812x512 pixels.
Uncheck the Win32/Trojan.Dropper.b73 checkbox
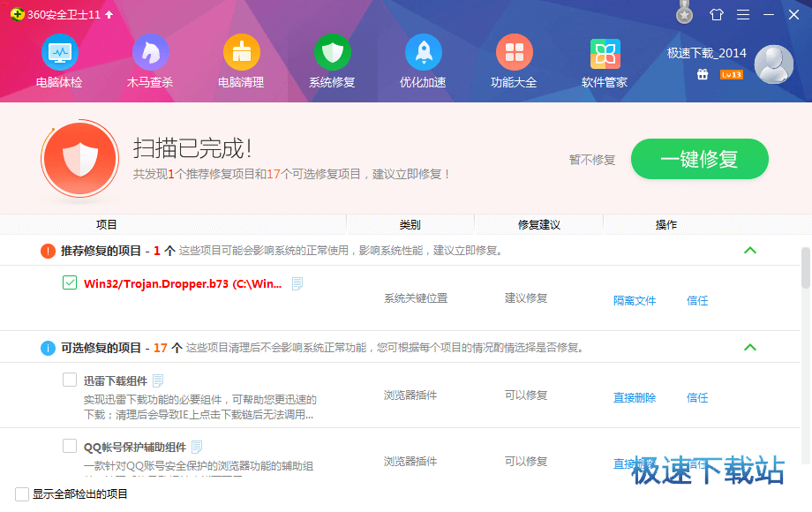point(70,282)
